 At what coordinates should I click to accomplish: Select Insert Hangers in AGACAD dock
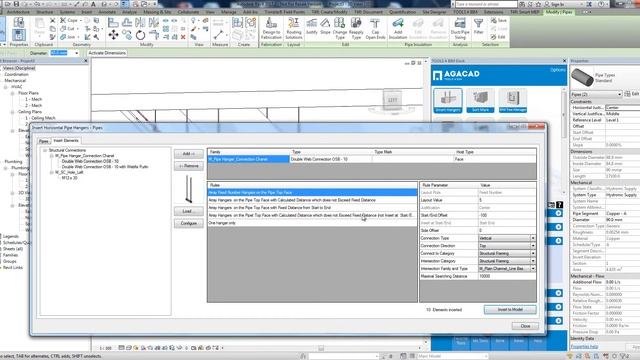448,100
